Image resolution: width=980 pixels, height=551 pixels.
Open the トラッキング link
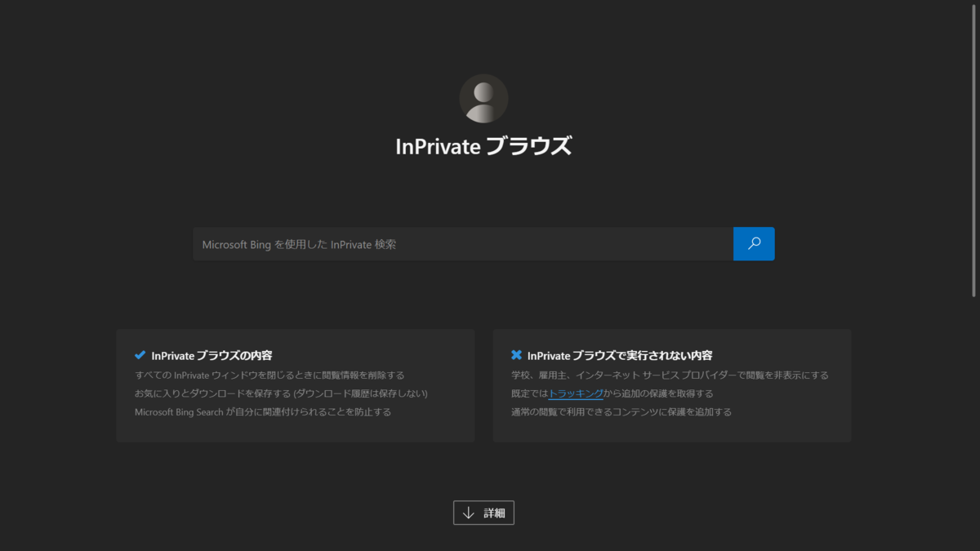coord(577,393)
